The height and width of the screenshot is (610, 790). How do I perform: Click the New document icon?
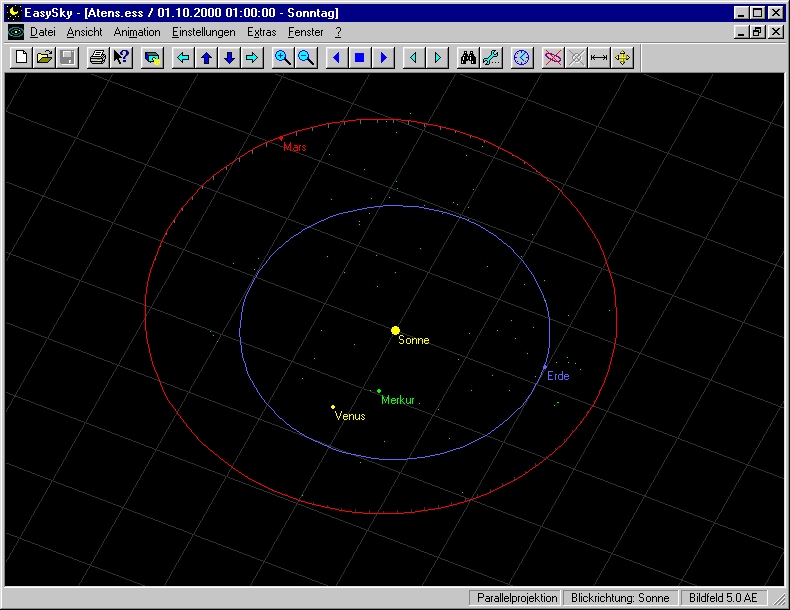pyautogui.click(x=22, y=58)
